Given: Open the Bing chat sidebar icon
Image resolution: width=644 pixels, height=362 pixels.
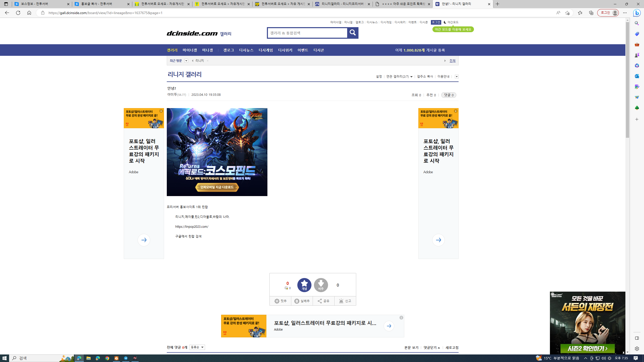Looking at the screenshot, I should [x=637, y=13].
